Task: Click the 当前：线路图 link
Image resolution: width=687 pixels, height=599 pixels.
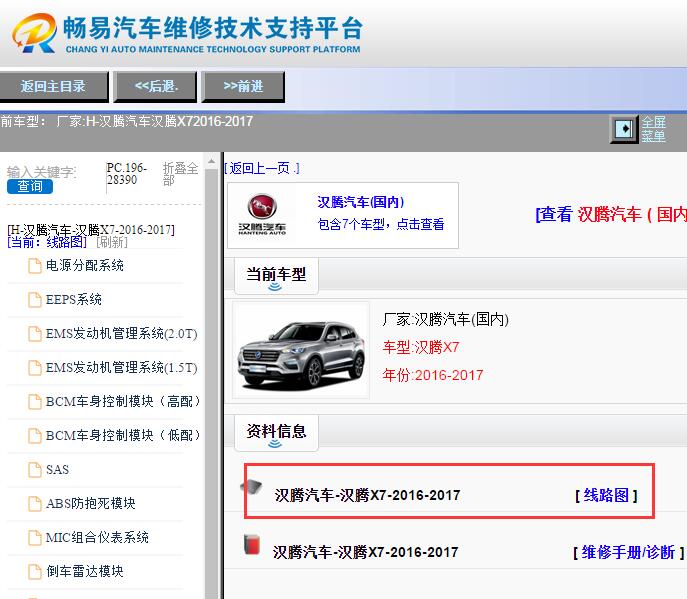Action: (47, 242)
